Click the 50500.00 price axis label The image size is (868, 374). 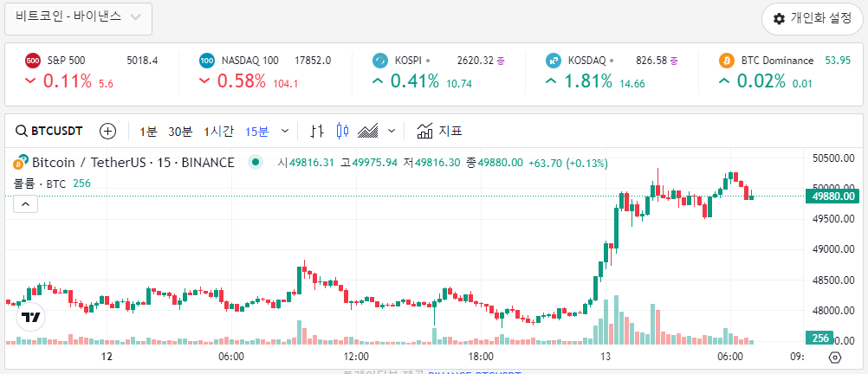833,158
